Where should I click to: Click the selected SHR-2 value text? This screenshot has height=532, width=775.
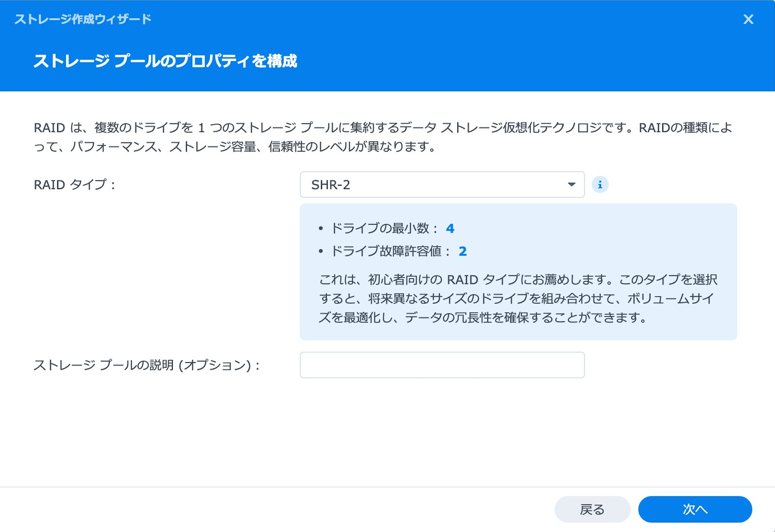click(x=330, y=185)
